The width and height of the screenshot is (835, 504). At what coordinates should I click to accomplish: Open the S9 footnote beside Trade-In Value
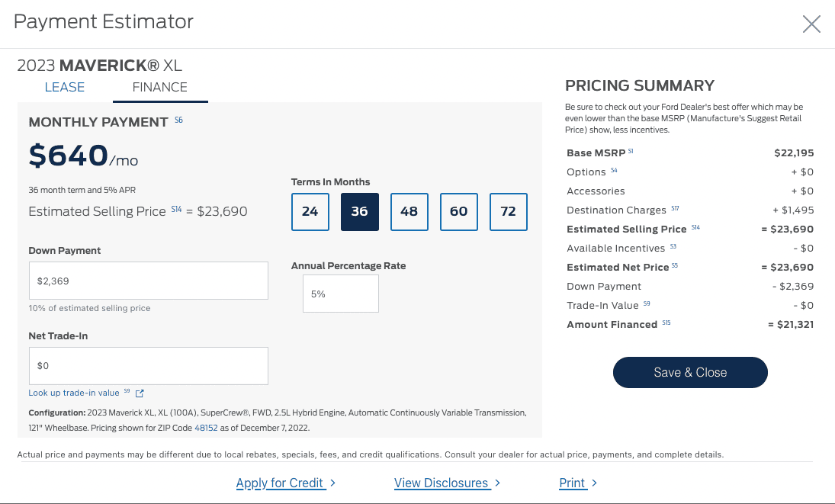[647, 304]
